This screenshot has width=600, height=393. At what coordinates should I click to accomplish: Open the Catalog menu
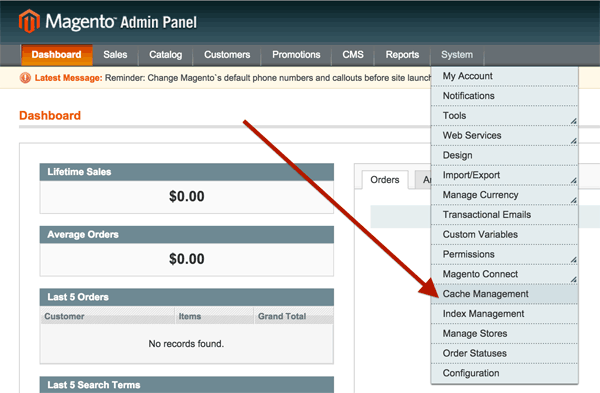pyautogui.click(x=166, y=55)
